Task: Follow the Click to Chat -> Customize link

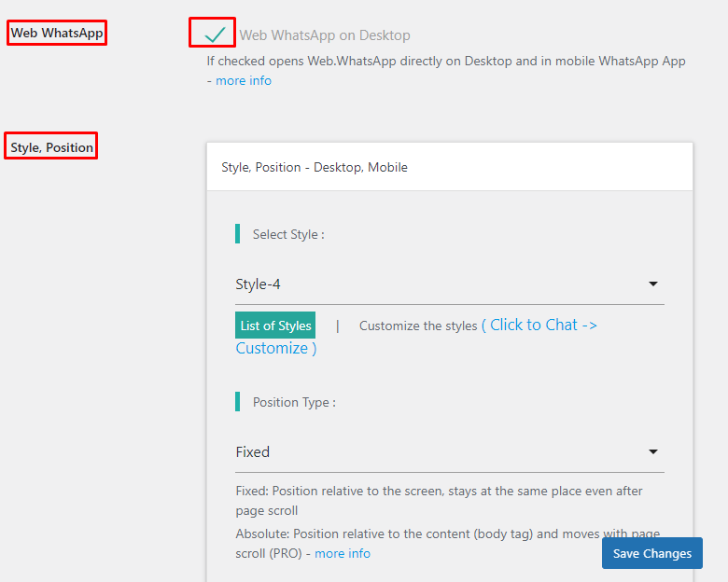Action: point(416,337)
